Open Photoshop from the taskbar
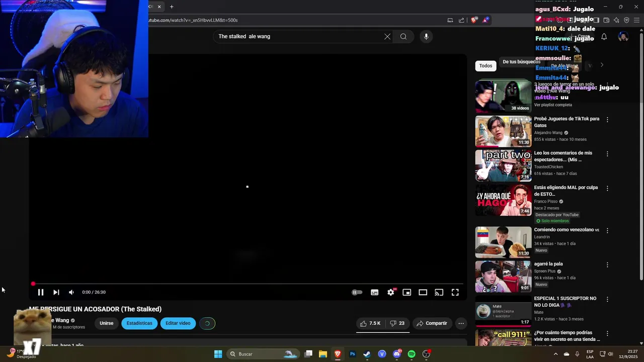The width and height of the screenshot is (644, 362). tap(352, 354)
